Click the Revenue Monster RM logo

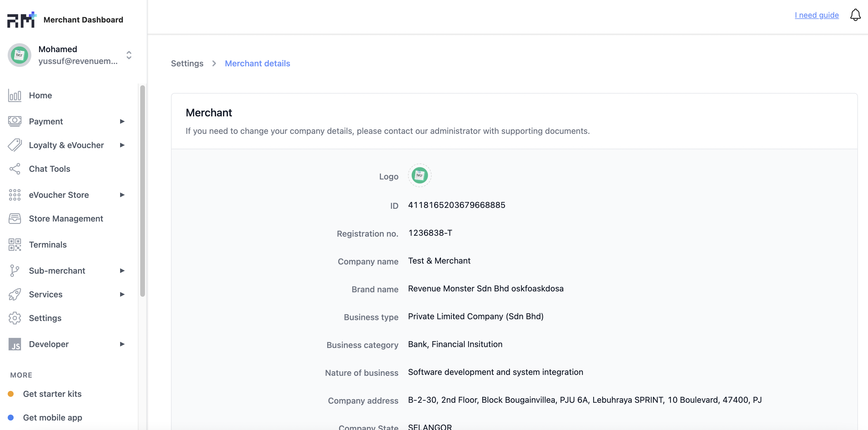(x=22, y=20)
